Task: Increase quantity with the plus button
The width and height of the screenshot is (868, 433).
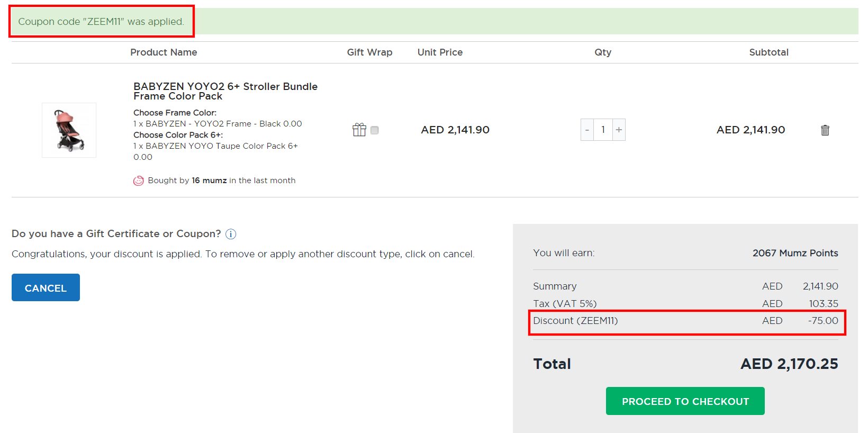Action: click(x=619, y=130)
